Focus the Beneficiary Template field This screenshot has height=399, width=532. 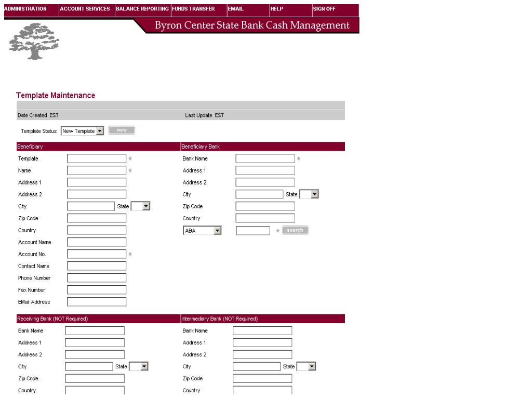[97, 158]
